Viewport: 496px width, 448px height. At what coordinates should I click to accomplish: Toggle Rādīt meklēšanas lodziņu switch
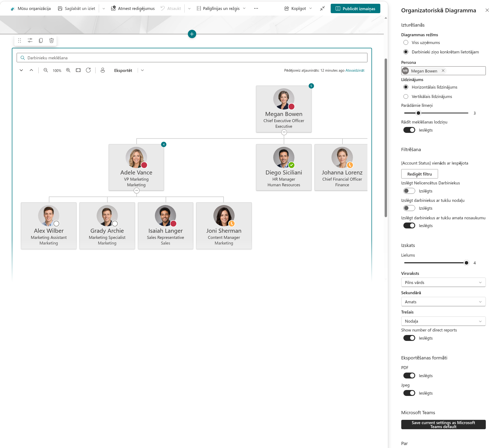(x=409, y=130)
